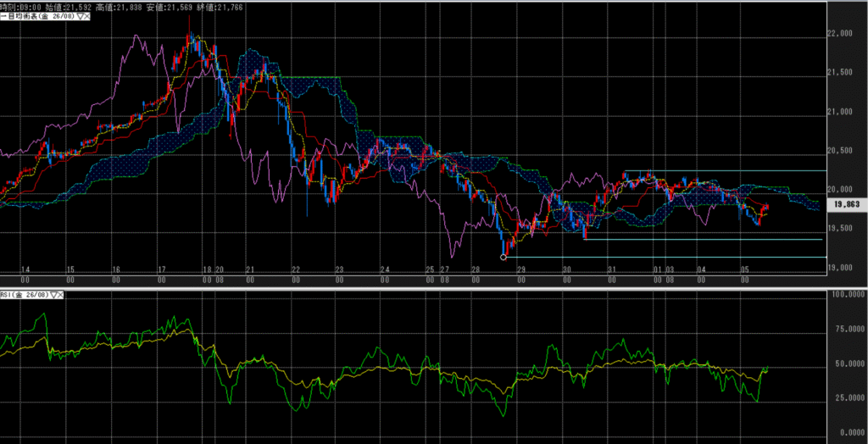Viewport: 868px width, 444px height.
Task: Select the RSI(金 26/08) indicator label
Action: 25,295
